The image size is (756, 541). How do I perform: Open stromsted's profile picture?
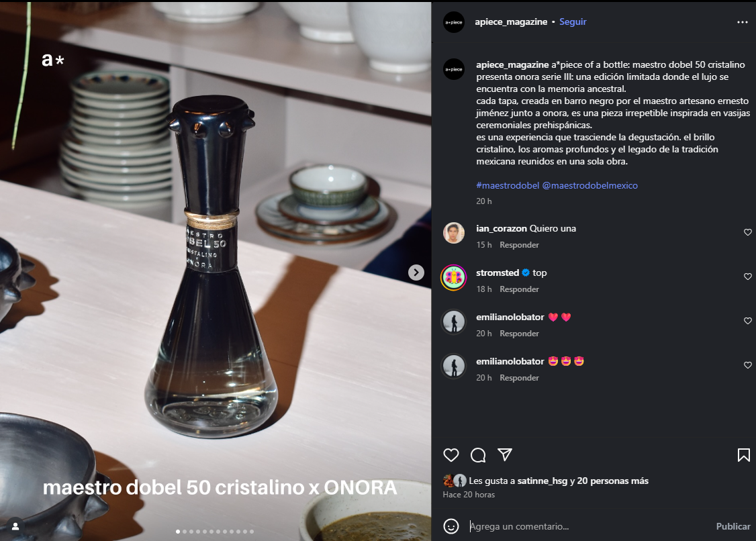[453, 277]
